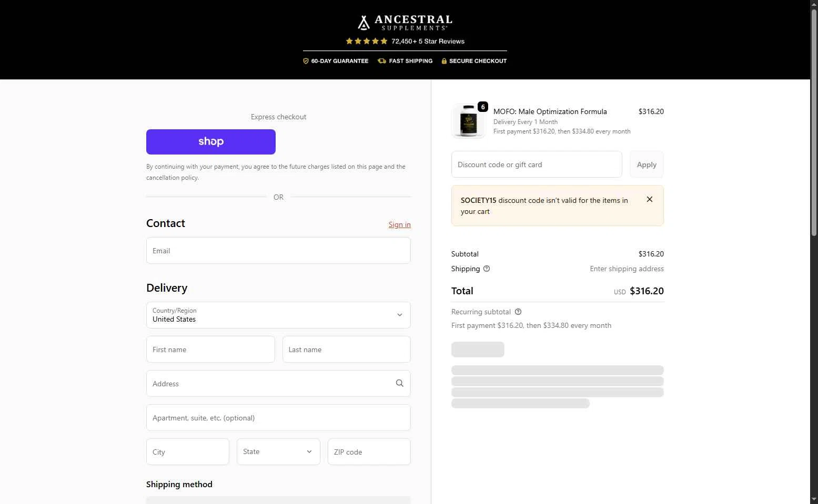The width and height of the screenshot is (818, 504).
Task: Focus the First name field
Action: 210,349
